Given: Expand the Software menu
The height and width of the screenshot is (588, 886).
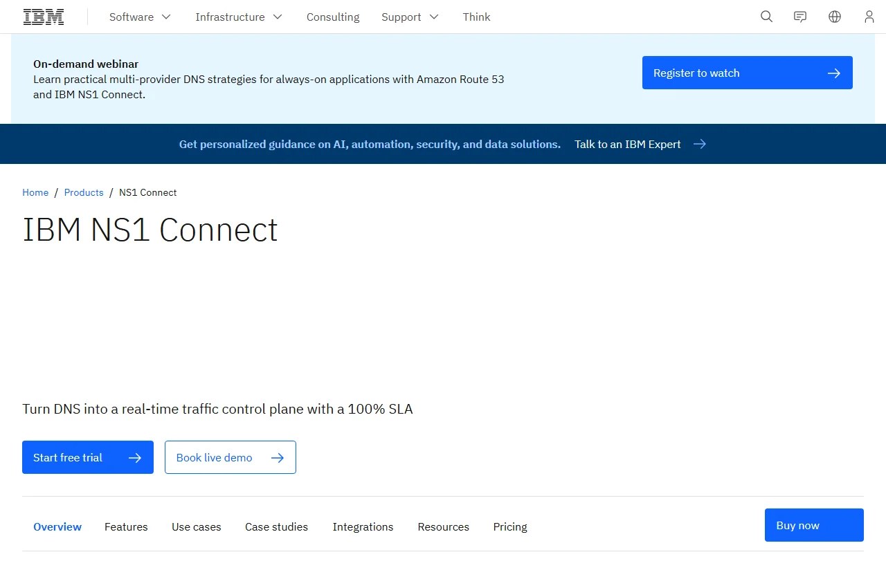Looking at the screenshot, I should point(140,17).
